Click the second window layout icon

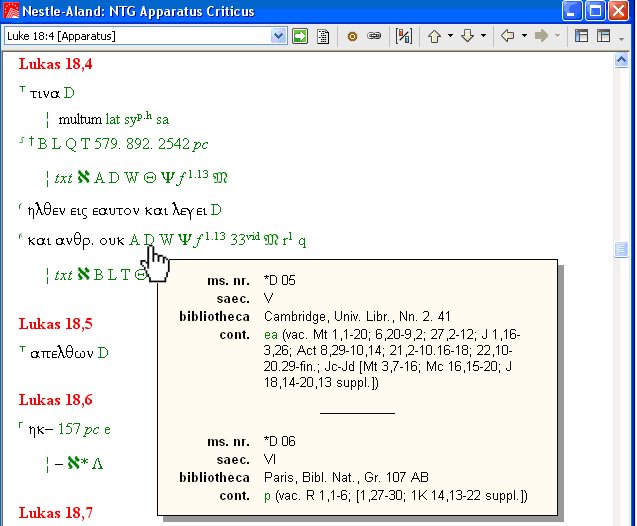[x=603, y=36]
